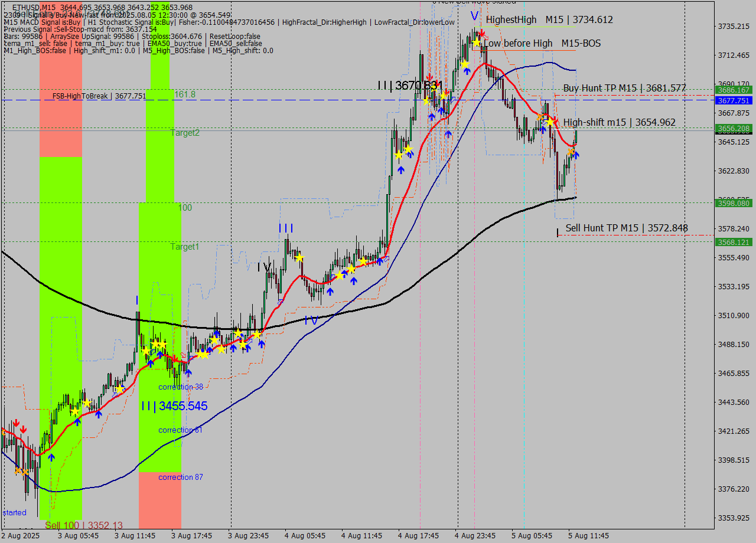Click the blue V wave-count marker at chart top

(x=473, y=16)
